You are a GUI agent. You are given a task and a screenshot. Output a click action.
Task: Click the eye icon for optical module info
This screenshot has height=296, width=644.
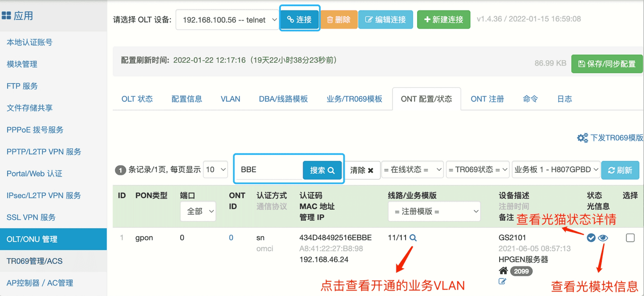[603, 238]
